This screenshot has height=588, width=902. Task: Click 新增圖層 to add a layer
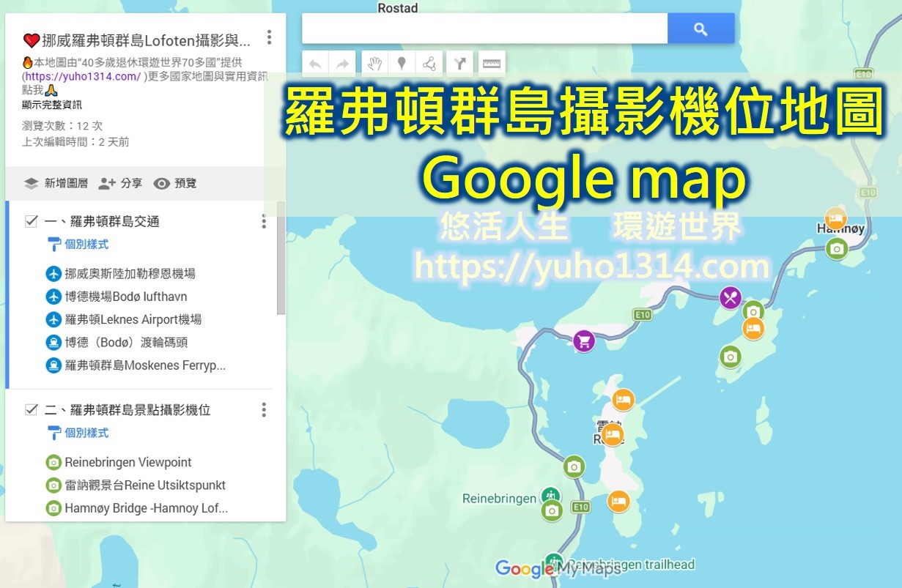pos(56,183)
